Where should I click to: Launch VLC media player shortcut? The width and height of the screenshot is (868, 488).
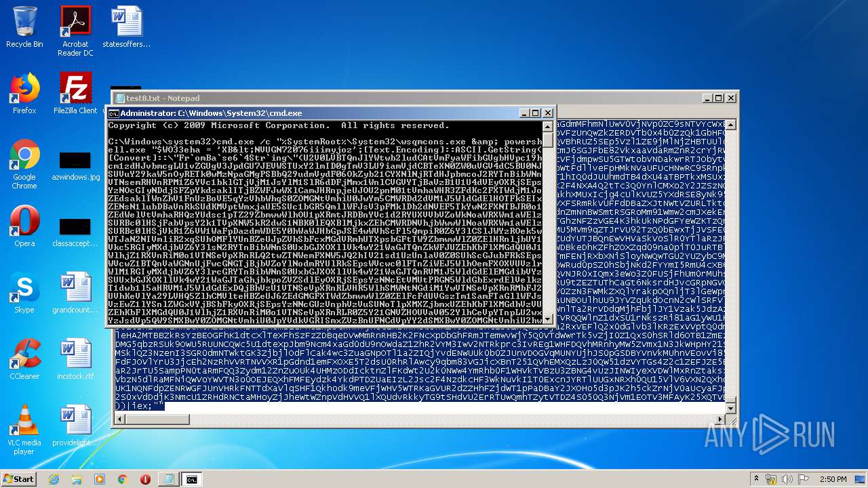point(24,430)
